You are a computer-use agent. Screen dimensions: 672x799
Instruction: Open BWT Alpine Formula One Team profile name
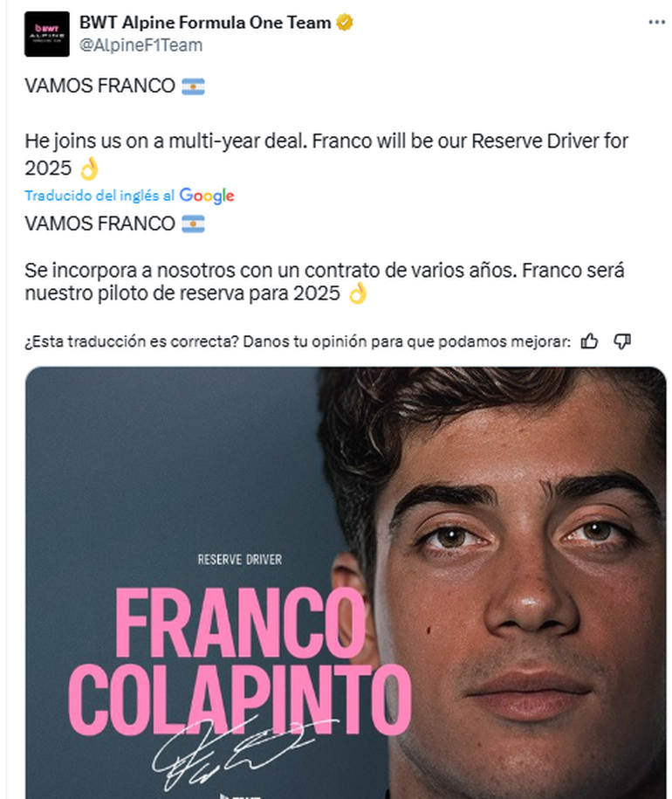click(x=205, y=23)
